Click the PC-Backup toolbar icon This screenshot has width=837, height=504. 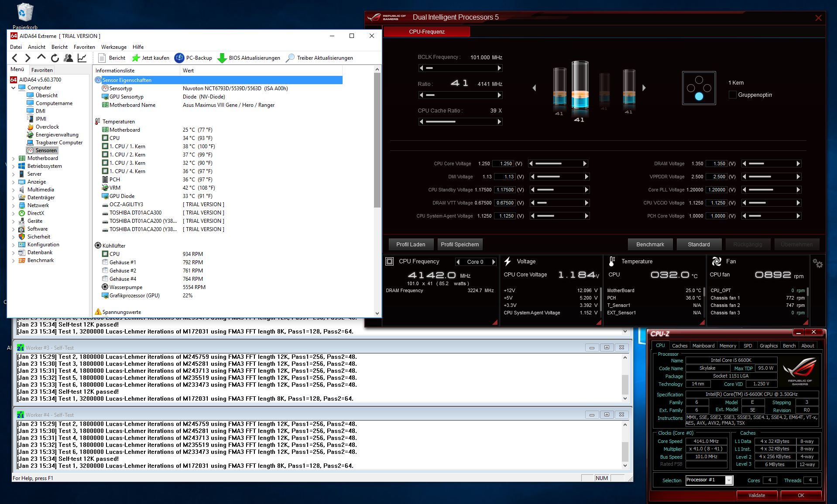[x=179, y=58]
